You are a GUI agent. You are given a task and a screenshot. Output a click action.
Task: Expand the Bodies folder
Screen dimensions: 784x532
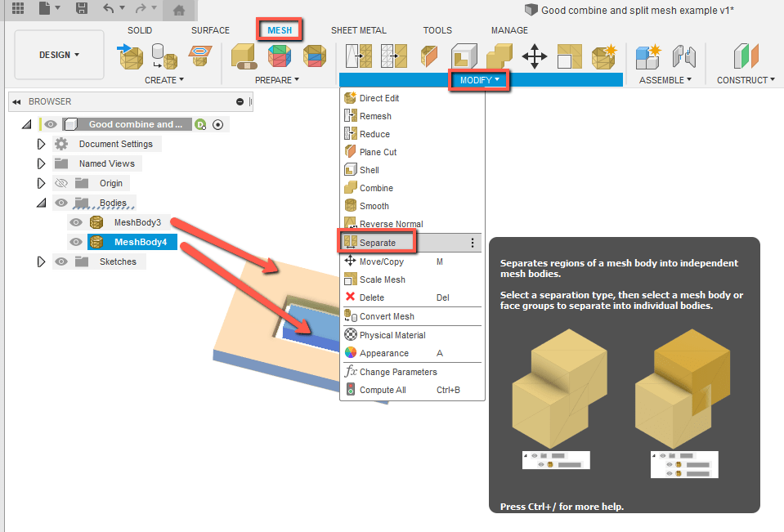click(x=42, y=202)
